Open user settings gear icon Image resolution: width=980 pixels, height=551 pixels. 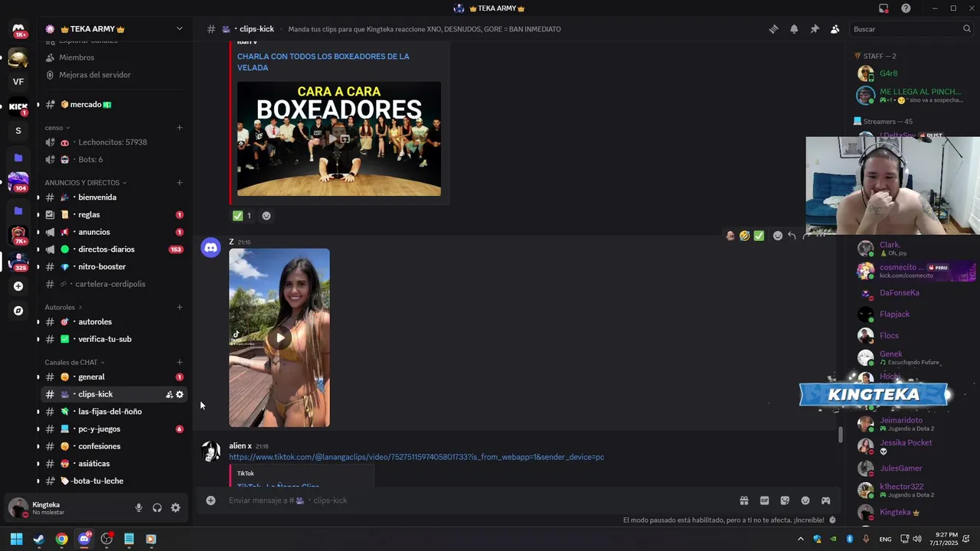tap(175, 508)
